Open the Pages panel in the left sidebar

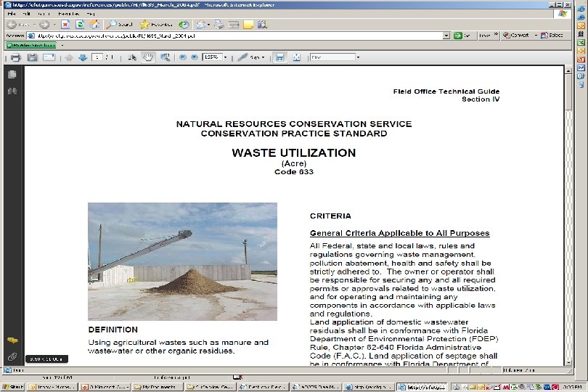[x=12, y=74]
